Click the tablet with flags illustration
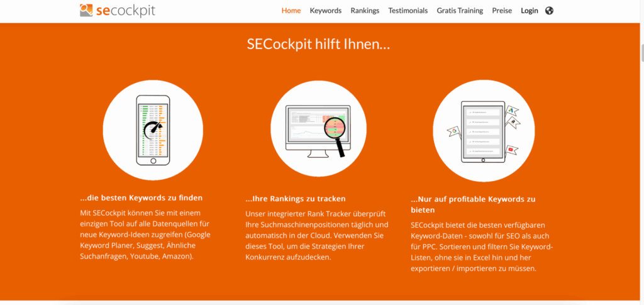The height and width of the screenshot is (305, 644). pos(484,131)
